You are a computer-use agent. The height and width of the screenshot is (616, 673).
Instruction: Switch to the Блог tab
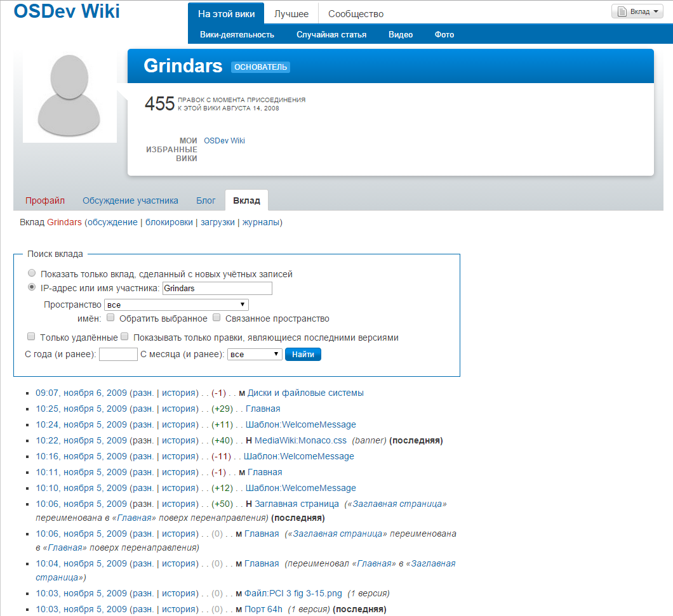(206, 200)
